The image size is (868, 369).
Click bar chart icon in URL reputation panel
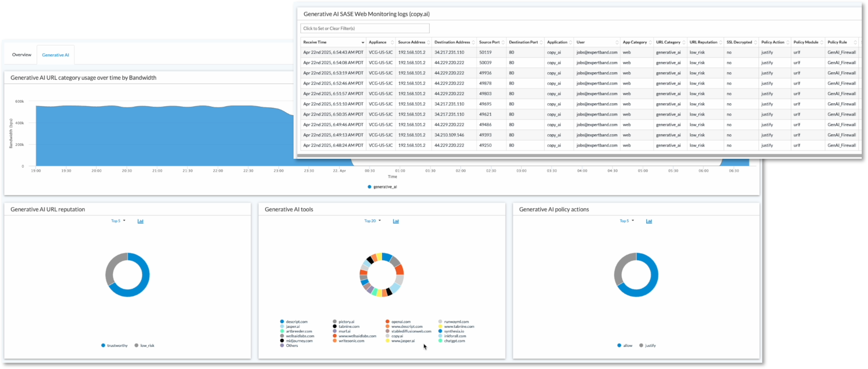click(x=140, y=221)
